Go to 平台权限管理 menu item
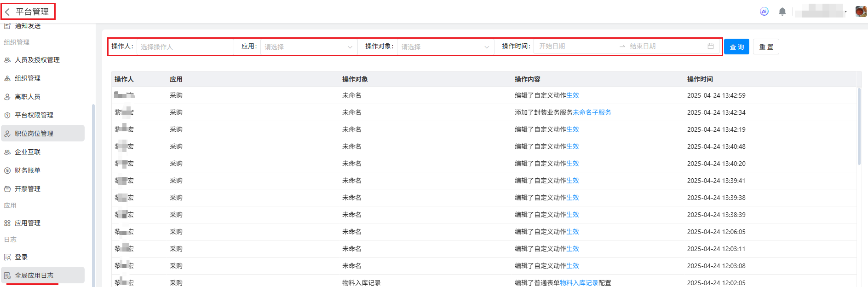 tap(34, 115)
